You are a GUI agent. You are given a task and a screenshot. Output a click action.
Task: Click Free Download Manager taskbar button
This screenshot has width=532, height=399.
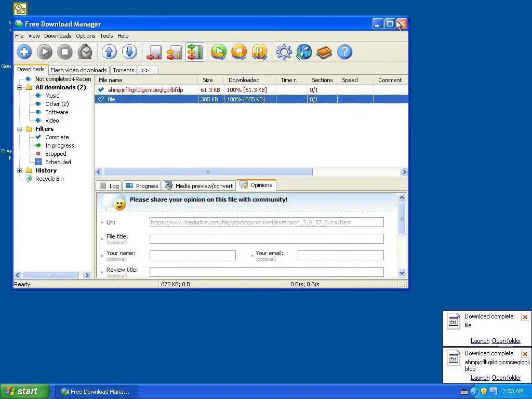pyautogui.click(x=96, y=392)
